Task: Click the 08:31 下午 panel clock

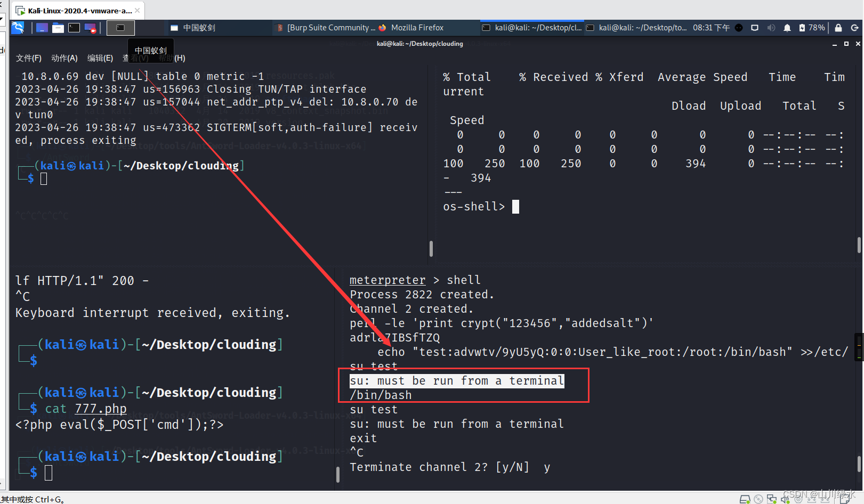Action: click(711, 28)
